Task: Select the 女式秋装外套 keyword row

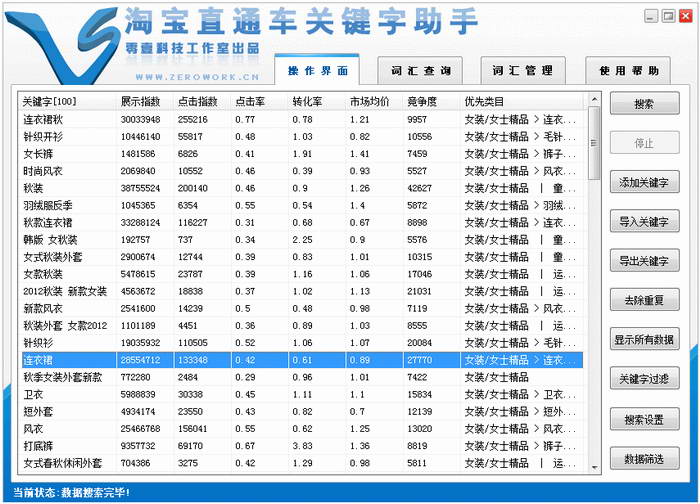Action: pyautogui.click(x=302, y=257)
